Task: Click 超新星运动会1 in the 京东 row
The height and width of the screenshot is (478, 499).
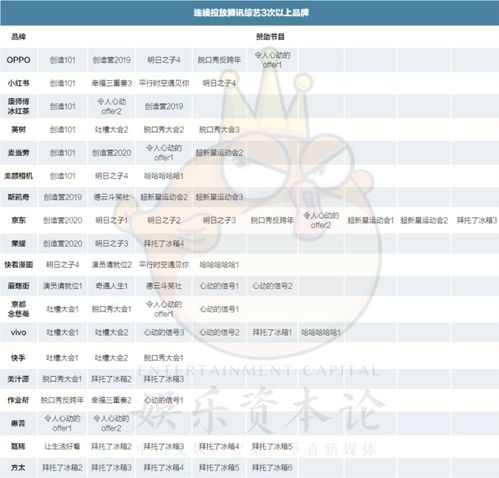Action: point(371,220)
